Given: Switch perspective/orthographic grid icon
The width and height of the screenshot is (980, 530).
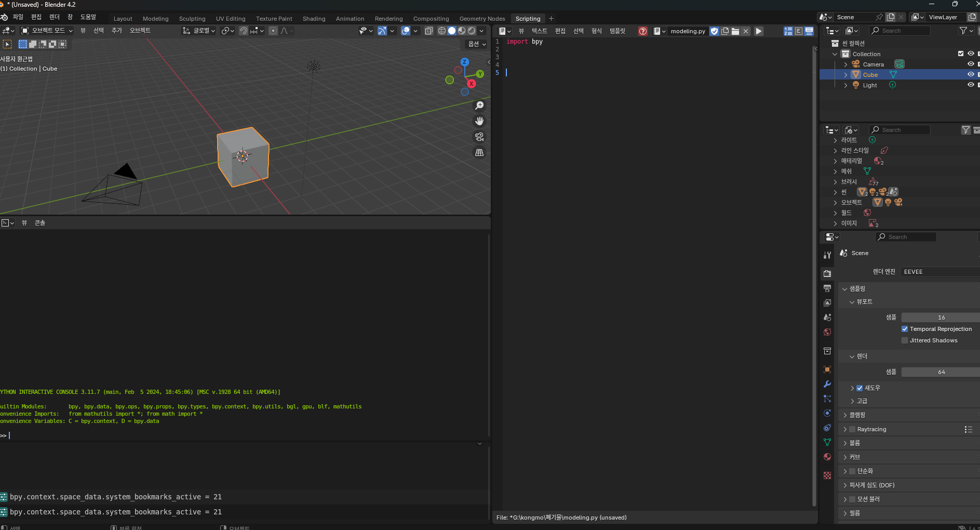Looking at the screenshot, I should [x=479, y=152].
